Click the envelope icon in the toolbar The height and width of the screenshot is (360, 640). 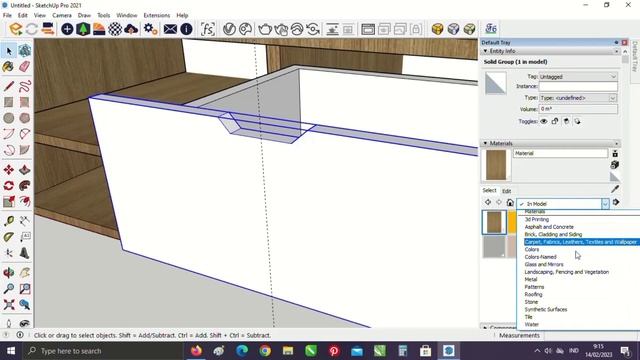click(170, 29)
